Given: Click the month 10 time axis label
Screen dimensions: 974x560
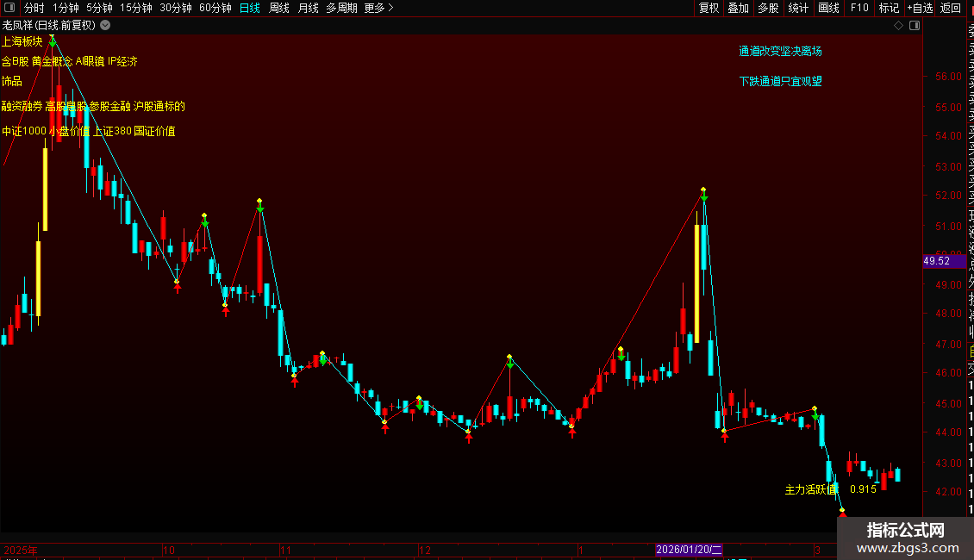Looking at the screenshot, I should (x=169, y=550).
